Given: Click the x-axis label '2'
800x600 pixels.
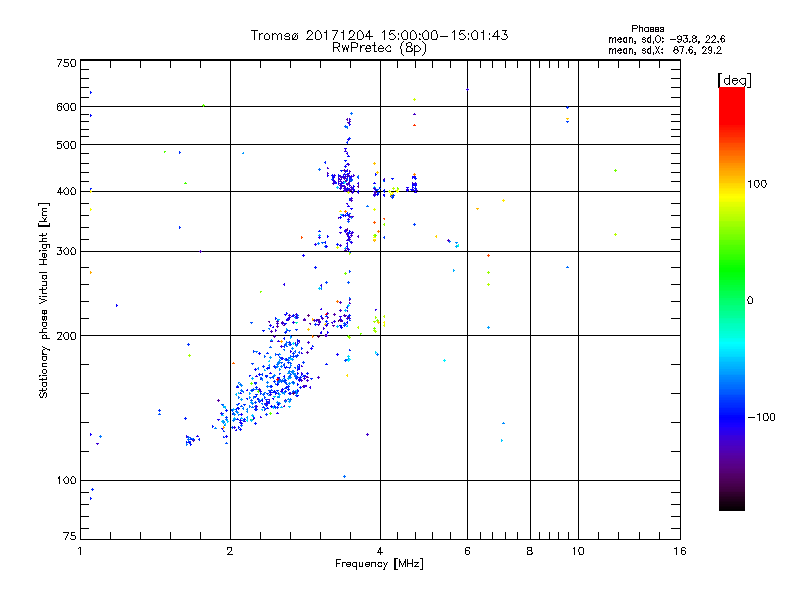Looking at the screenshot, I should [230, 551].
